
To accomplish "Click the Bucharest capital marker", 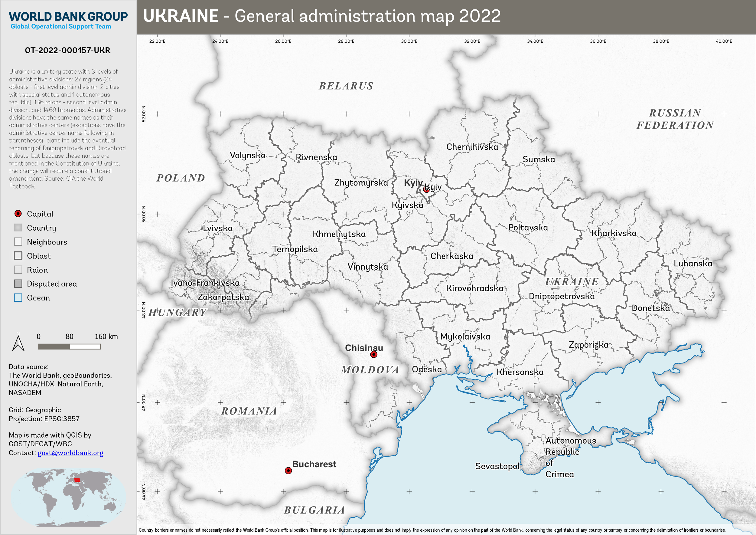I will [288, 471].
